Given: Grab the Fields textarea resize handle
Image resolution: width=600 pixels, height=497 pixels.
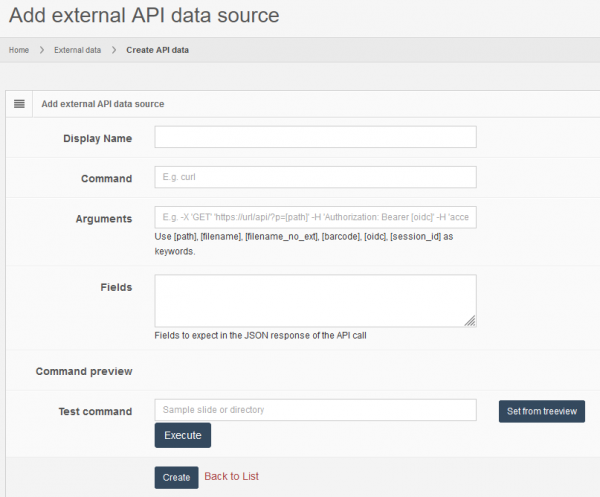Looking at the screenshot, I should [x=470, y=321].
